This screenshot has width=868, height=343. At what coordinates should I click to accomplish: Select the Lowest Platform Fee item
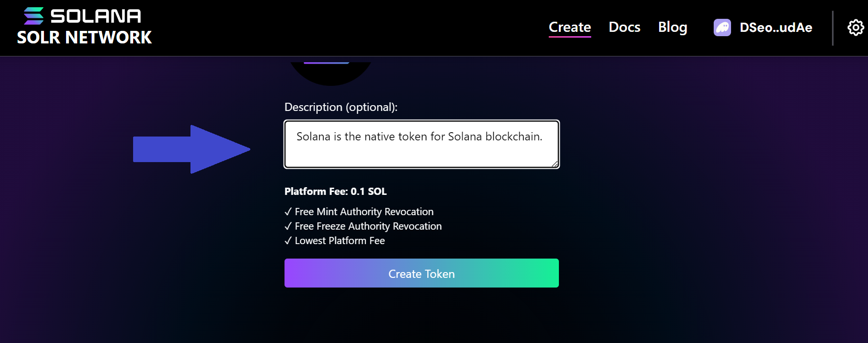click(339, 240)
